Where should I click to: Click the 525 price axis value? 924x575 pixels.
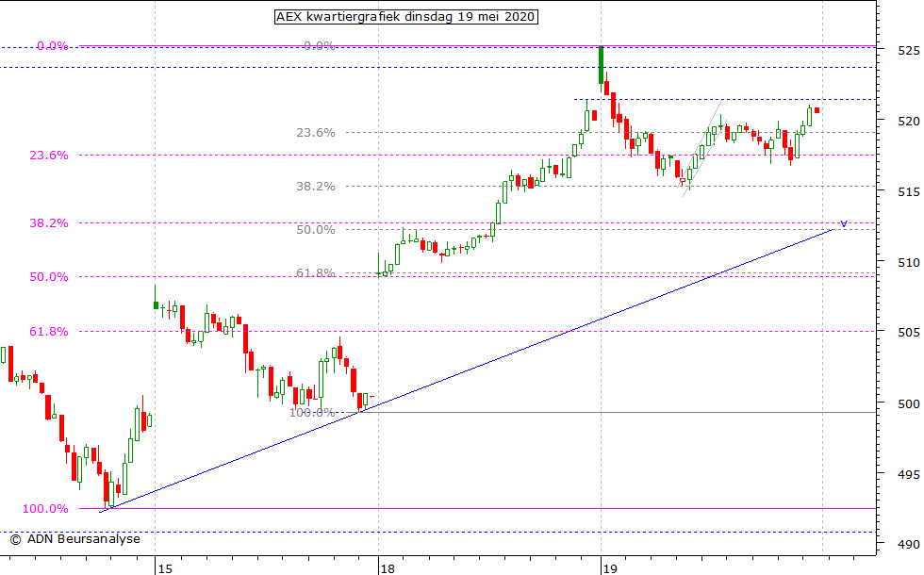tap(908, 51)
